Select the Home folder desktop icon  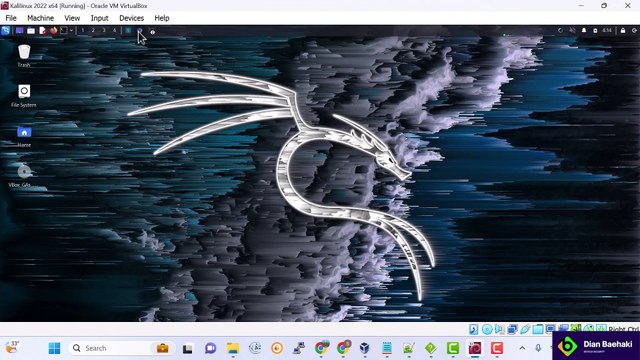[24, 136]
